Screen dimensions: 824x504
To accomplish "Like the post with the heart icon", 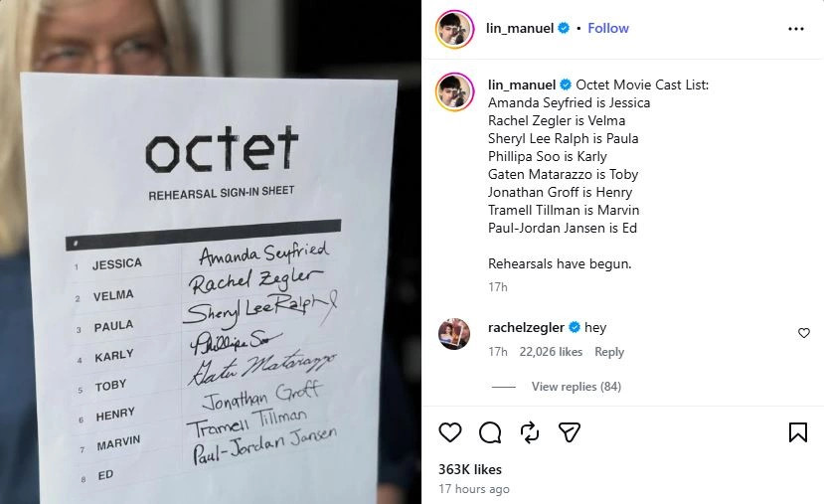I will click(450, 432).
